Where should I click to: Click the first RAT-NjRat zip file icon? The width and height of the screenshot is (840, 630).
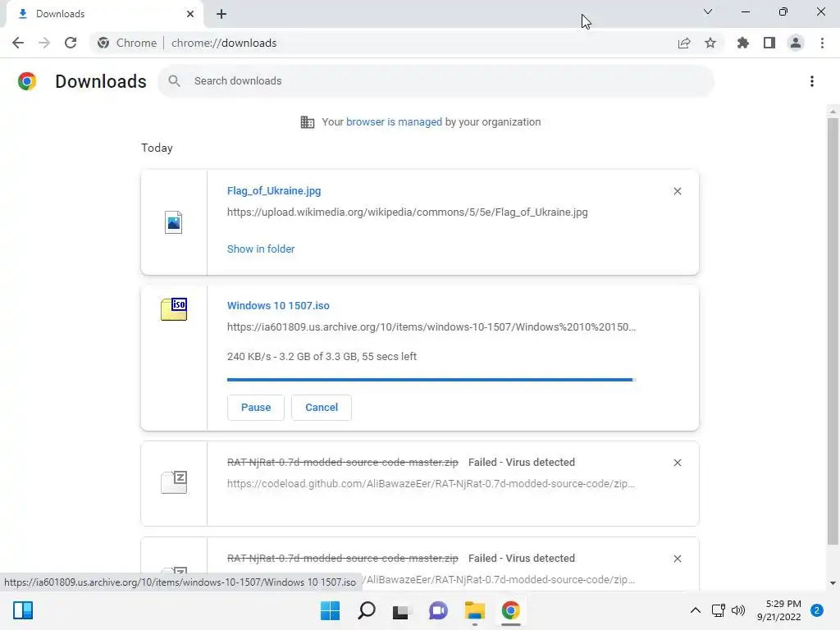[174, 482]
